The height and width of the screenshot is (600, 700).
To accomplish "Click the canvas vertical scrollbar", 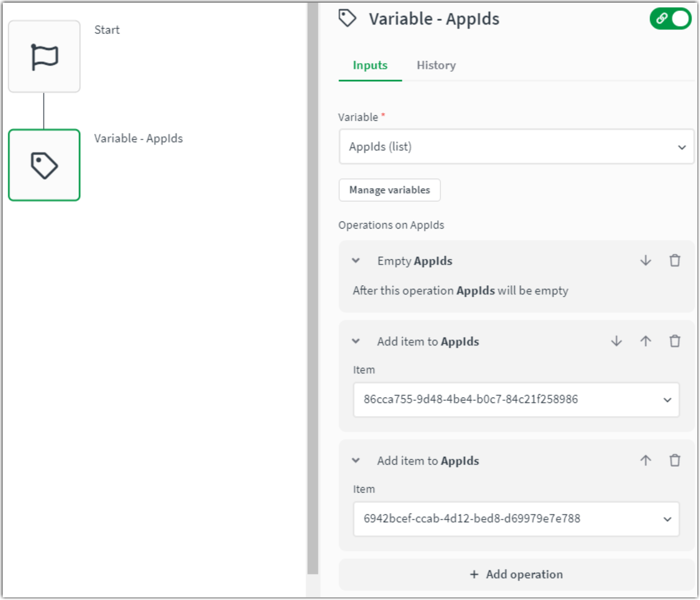I will (x=313, y=290).
